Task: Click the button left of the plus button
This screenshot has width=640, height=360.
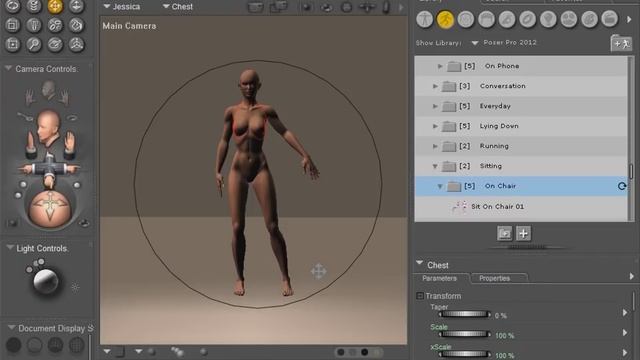Action: pos(504,233)
